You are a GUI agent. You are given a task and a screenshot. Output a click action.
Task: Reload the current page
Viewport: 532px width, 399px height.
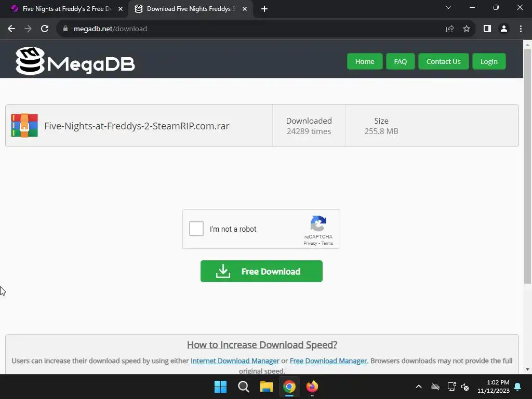45,29
